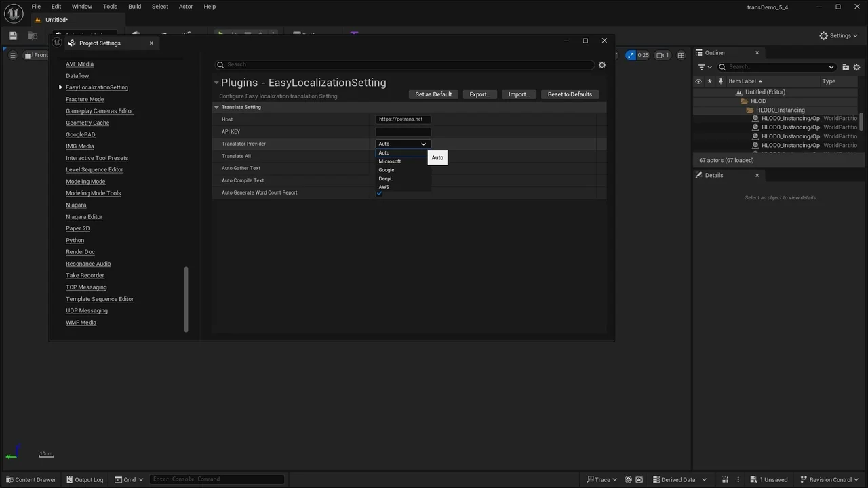The height and width of the screenshot is (488, 868).
Task: Click the Set as Default button
Action: point(433,94)
